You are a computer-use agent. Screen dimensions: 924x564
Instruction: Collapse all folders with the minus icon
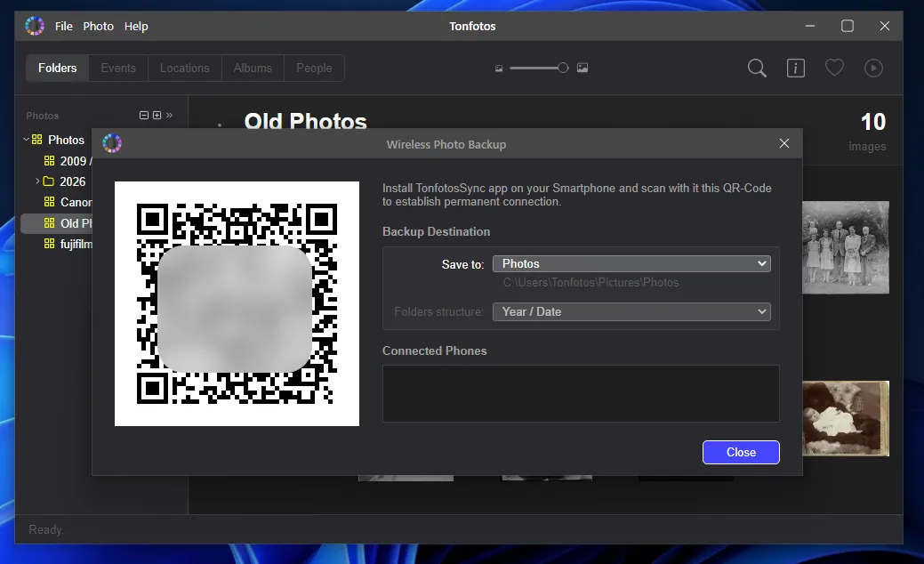point(144,115)
